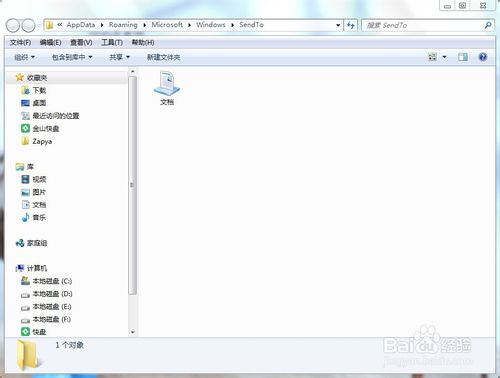The image size is (500, 378).
Task: Go to Roaming in the breadcrumb
Action: [x=123, y=25]
